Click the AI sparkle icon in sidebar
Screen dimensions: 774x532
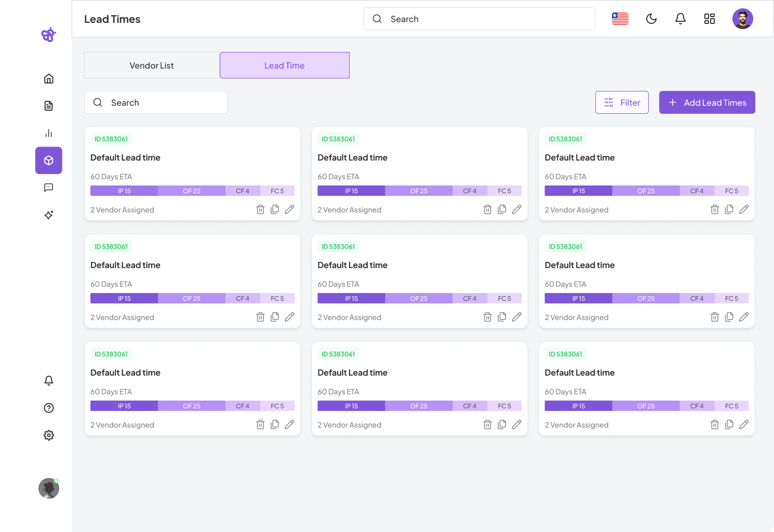(x=49, y=215)
